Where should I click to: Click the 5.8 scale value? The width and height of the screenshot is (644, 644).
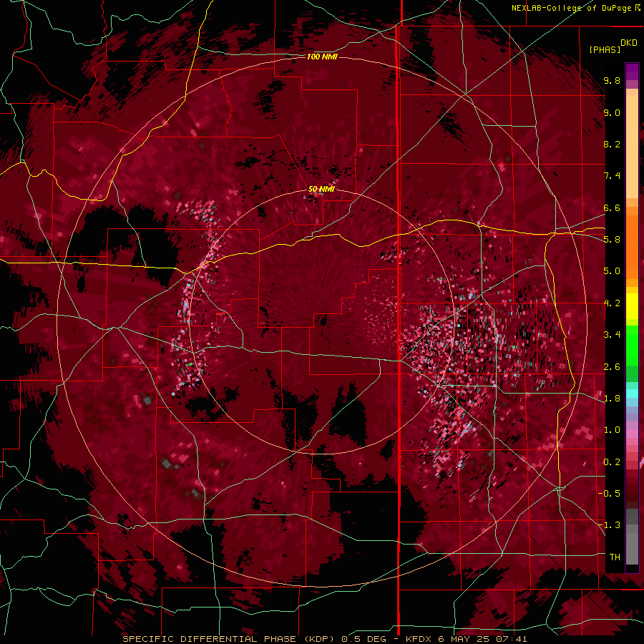click(612, 240)
